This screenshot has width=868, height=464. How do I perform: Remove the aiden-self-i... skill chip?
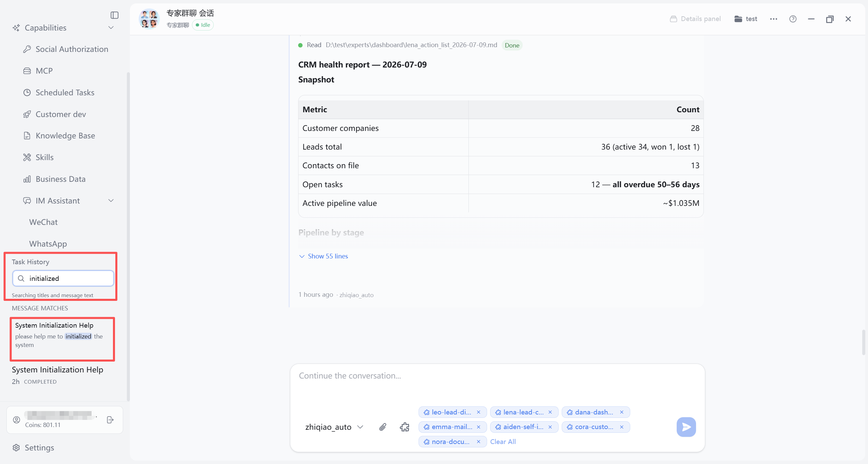[550, 427]
